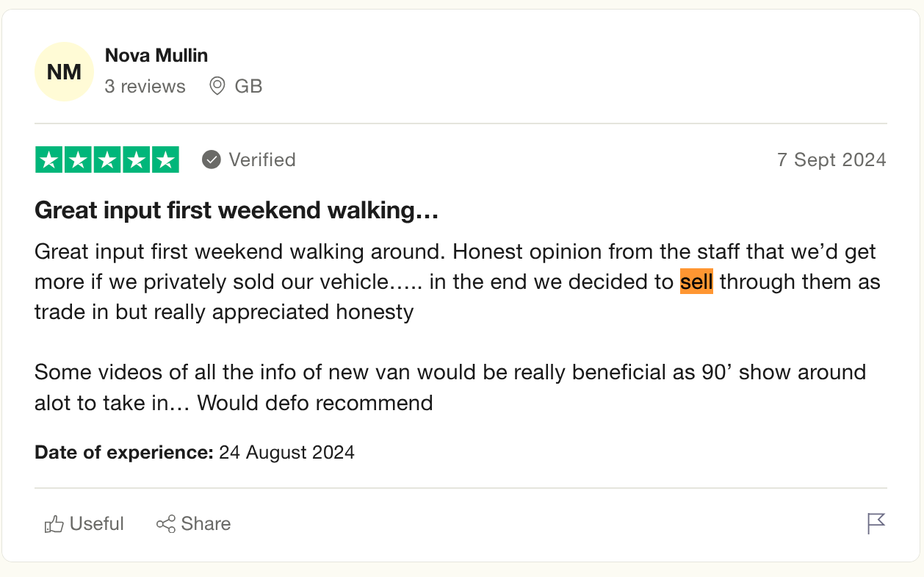Screen dimensions: 924x577
Task: Select the fifth green rating star
Action: pos(165,160)
